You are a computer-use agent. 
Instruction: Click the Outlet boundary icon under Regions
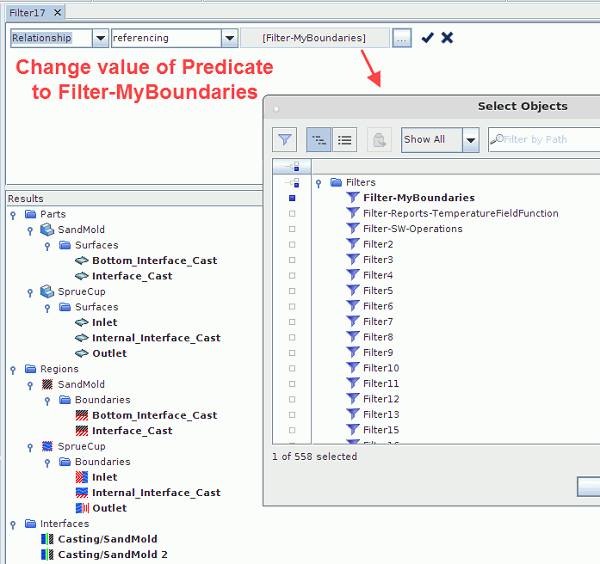click(82, 508)
